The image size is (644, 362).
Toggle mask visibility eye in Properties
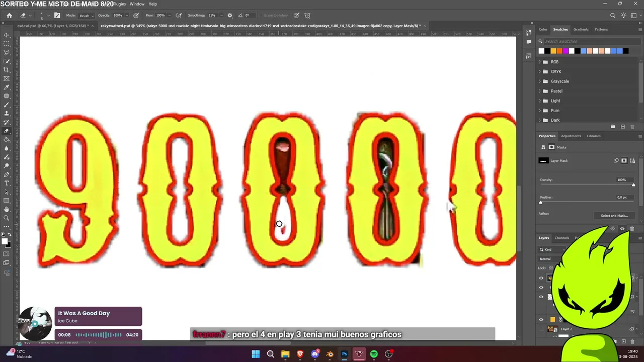[x=622, y=229]
